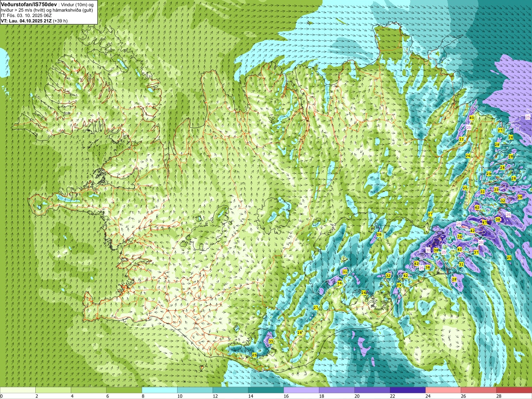The width and height of the screenshot is (532, 399).
Task: Click the legend scale tick number '24'
Action: (428, 396)
